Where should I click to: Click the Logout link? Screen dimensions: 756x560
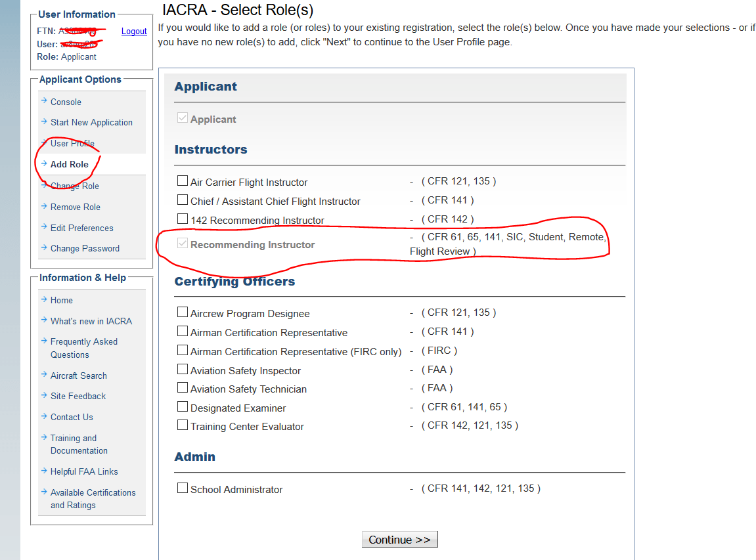tap(134, 31)
